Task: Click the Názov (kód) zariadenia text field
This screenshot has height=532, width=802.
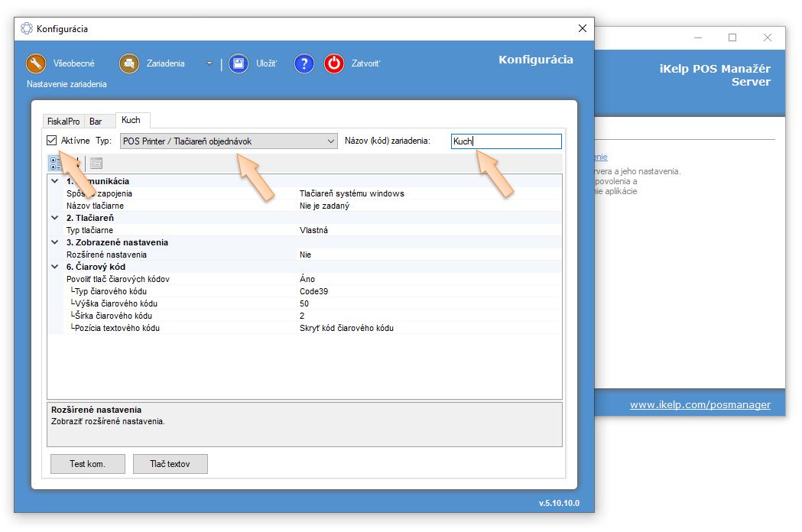Action: point(506,141)
